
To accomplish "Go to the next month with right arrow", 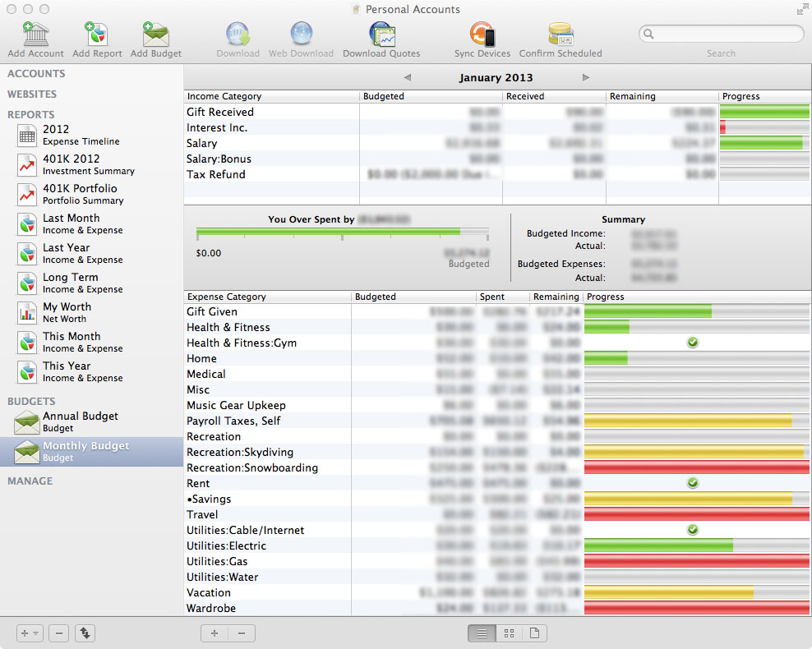I will point(586,78).
